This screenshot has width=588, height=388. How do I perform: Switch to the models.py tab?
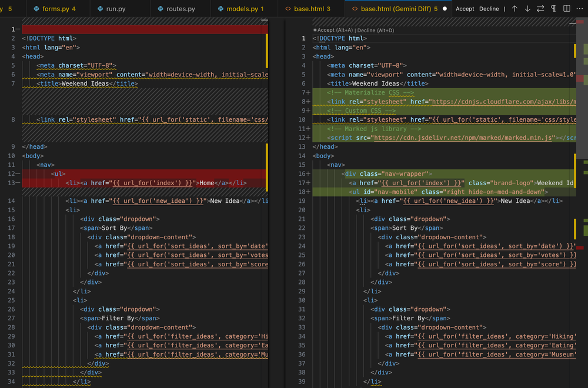(x=244, y=9)
